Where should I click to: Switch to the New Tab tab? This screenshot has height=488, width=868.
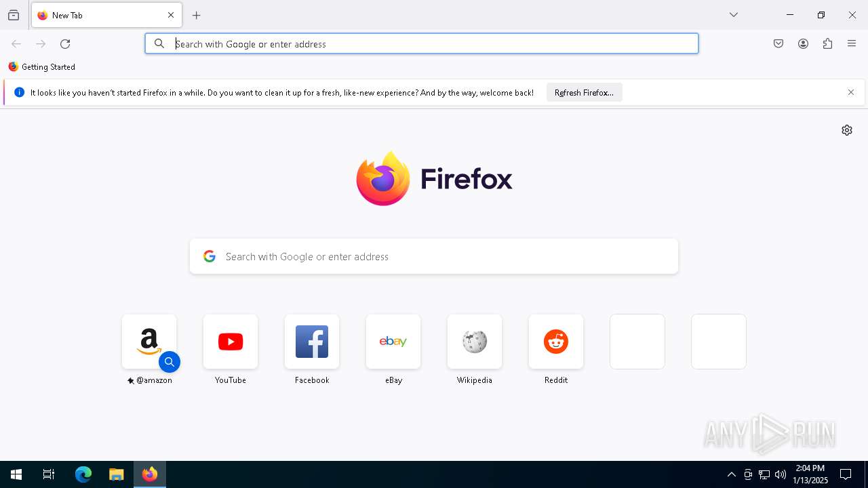106,15
